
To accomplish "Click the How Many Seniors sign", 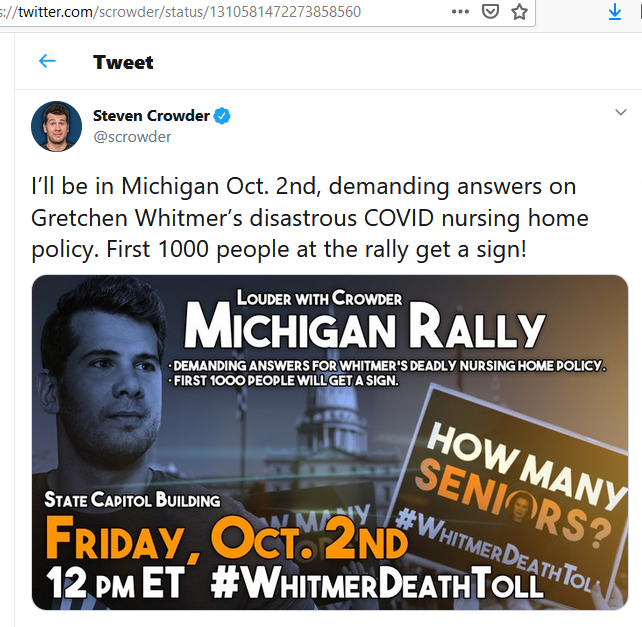I will [516, 489].
